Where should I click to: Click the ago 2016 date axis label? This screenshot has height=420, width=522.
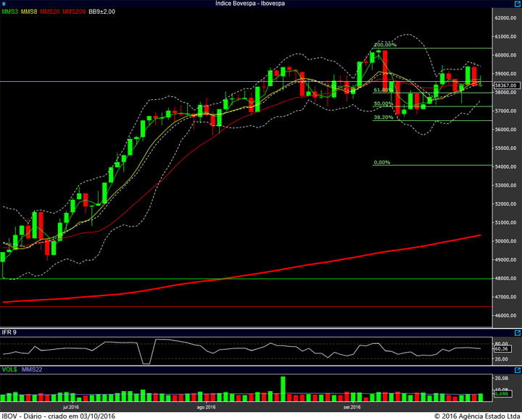click(206, 407)
